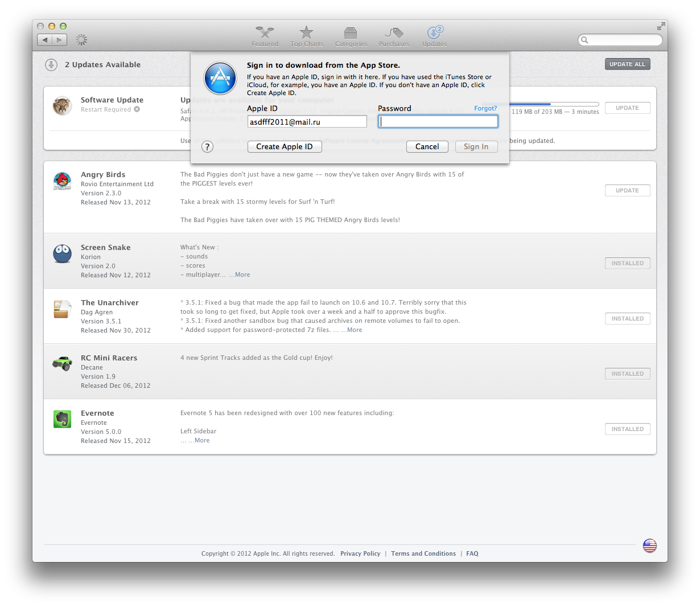This screenshot has width=700, height=607.
Task: Click Installed button for The Unarchiver
Action: (x=628, y=319)
